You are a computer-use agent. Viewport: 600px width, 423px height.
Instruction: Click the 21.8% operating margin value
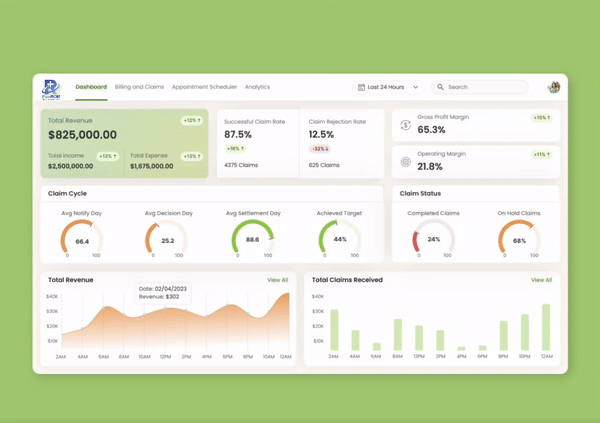pyautogui.click(x=430, y=167)
